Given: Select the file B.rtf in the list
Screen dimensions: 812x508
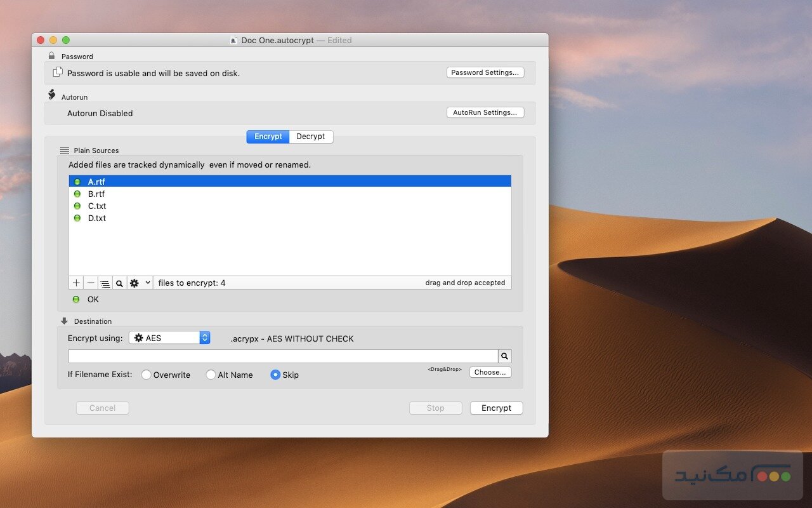Looking at the screenshot, I should (x=96, y=194).
